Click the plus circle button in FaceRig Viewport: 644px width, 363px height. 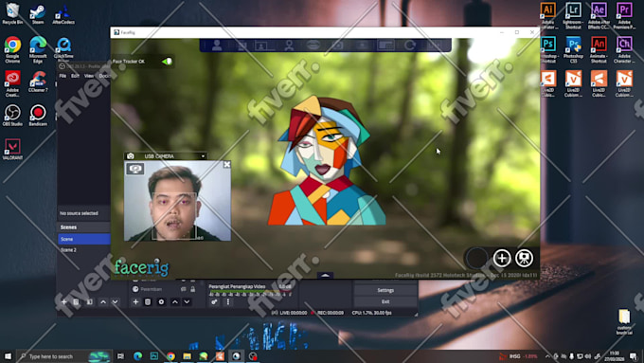click(x=502, y=258)
